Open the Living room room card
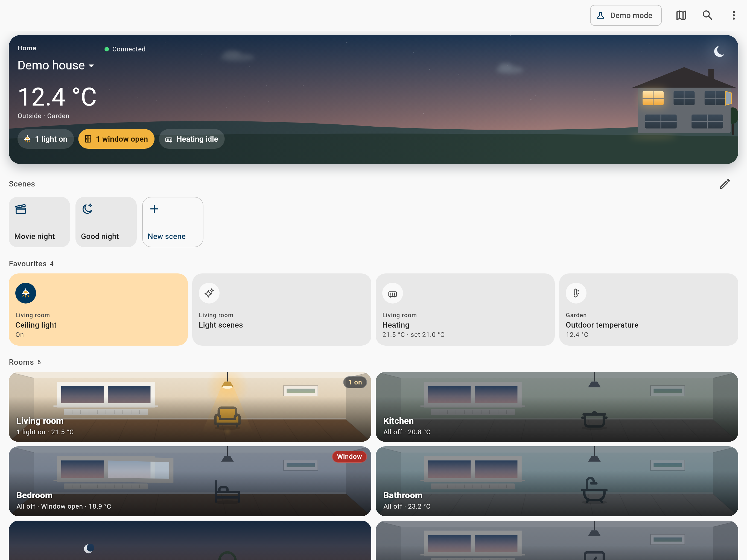Viewport: 747px width, 560px height. 190,407
